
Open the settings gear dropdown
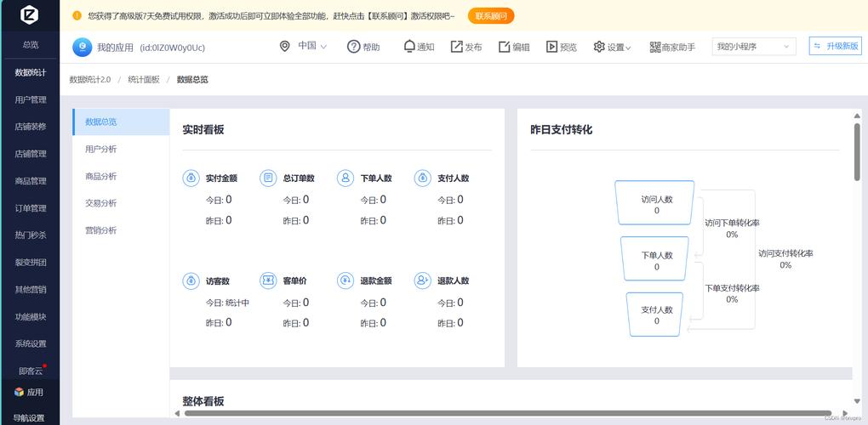tap(613, 47)
